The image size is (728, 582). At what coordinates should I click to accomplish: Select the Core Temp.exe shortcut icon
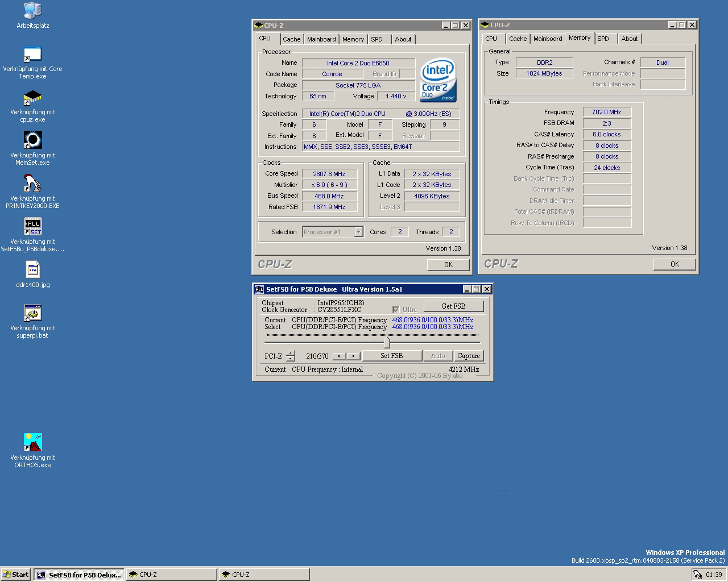pos(32,55)
